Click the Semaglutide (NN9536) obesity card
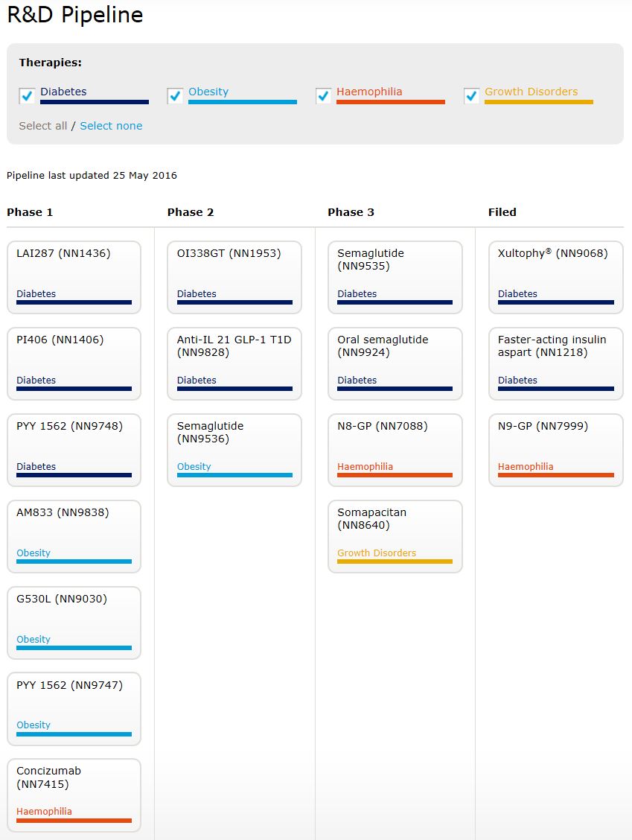632x840 pixels. [234, 450]
